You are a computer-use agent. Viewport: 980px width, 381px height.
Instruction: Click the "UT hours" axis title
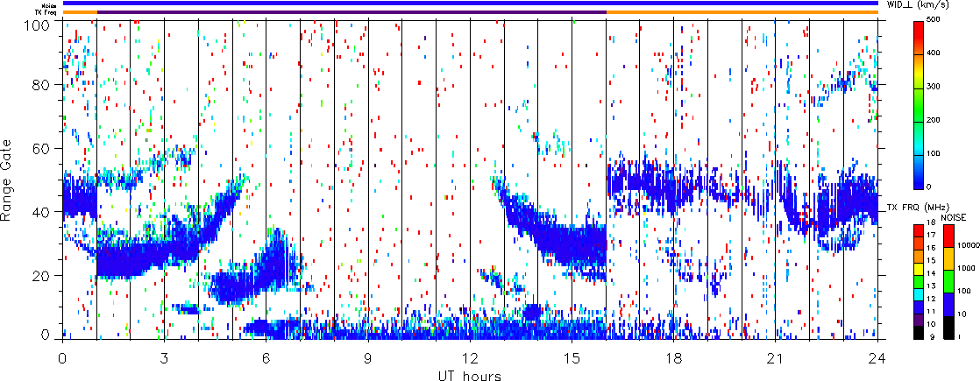pyautogui.click(x=470, y=376)
